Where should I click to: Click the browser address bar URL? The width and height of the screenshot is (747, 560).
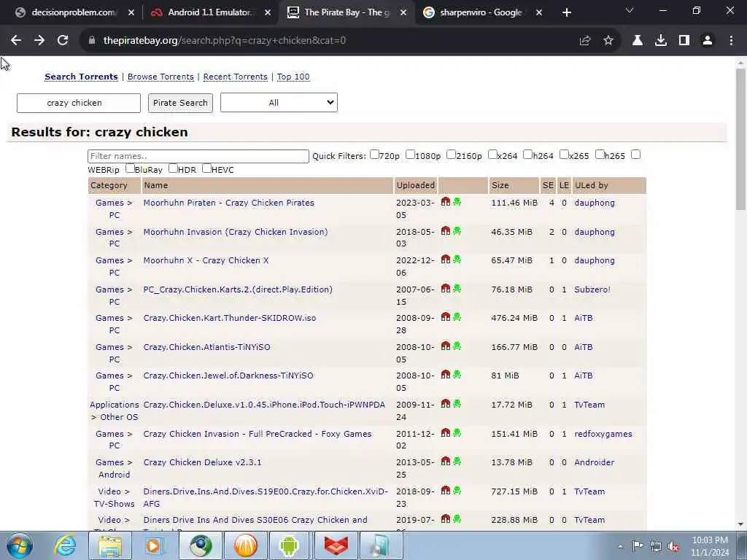[225, 41]
